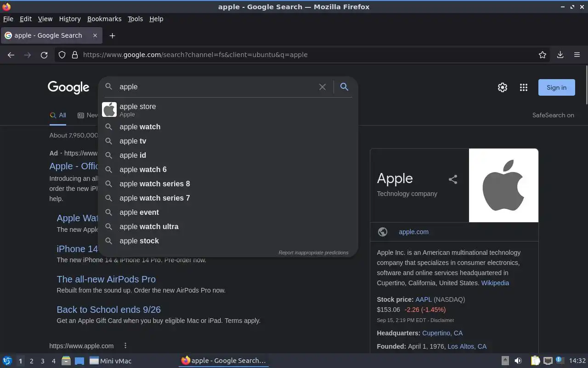Click the tray eject/removable media icon

505,361
